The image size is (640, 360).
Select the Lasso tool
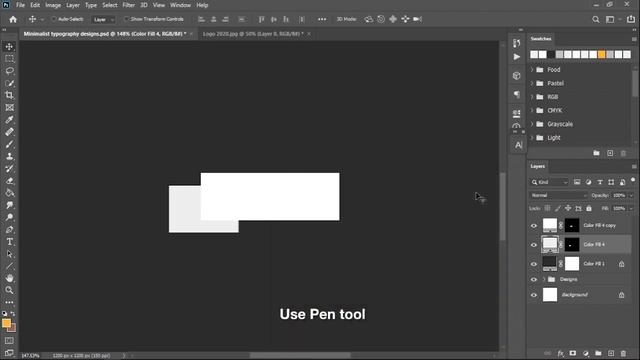(9, 71)
